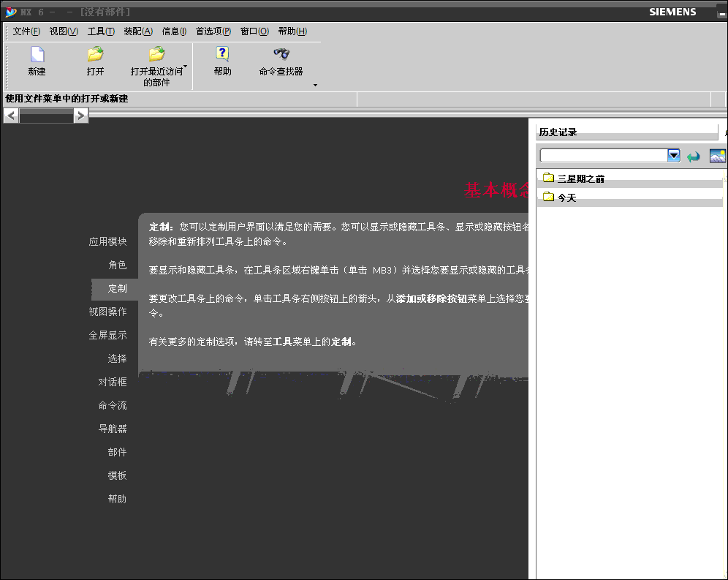The image size is (728, 580).
Task: Click the 今天 history group label
Action: point(567,198)
